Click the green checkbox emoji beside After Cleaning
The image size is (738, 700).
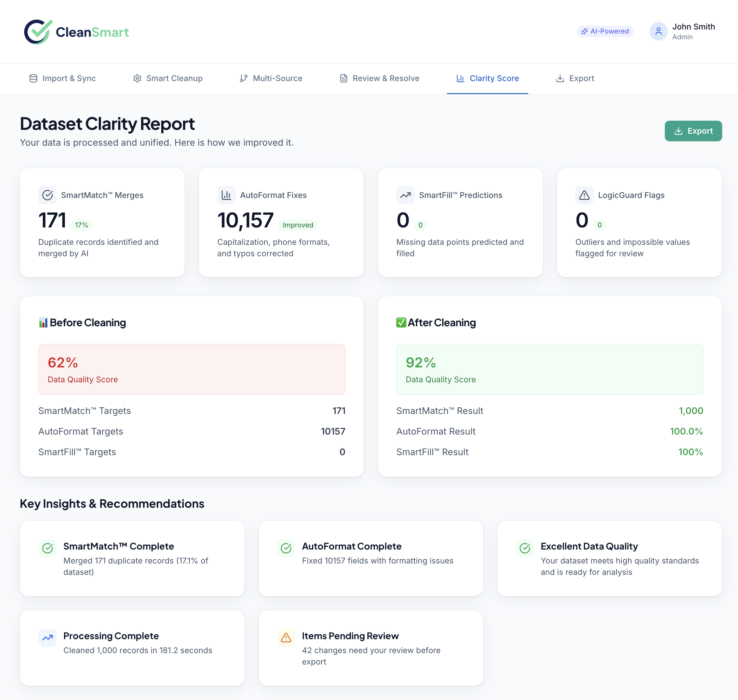point(401,323)
